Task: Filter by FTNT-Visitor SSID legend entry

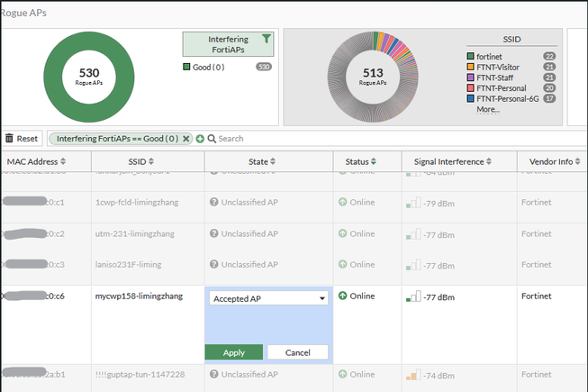Action: tap(498, 68)
